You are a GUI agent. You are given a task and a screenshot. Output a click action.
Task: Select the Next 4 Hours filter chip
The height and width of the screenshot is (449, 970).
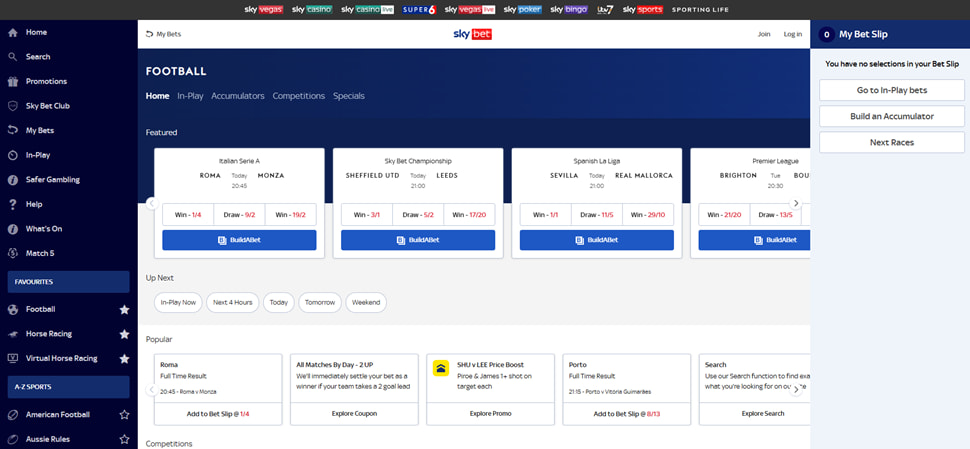[233, 302]
